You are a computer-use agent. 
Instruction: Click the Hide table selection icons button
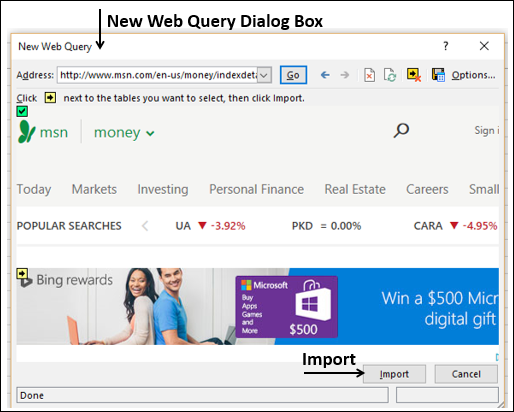[414, 75]
